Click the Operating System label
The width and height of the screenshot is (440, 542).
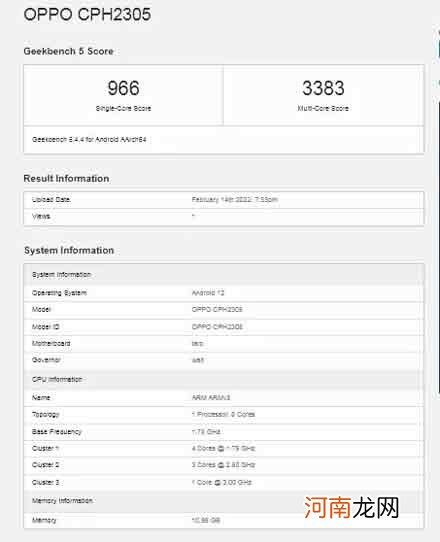(x=59, y=293)
